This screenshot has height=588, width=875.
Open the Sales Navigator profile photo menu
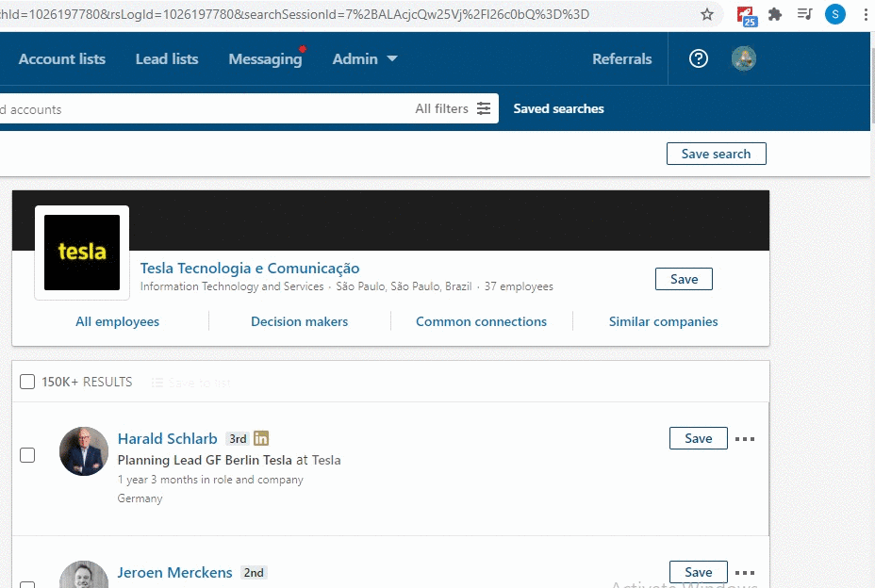coord(744,58)
